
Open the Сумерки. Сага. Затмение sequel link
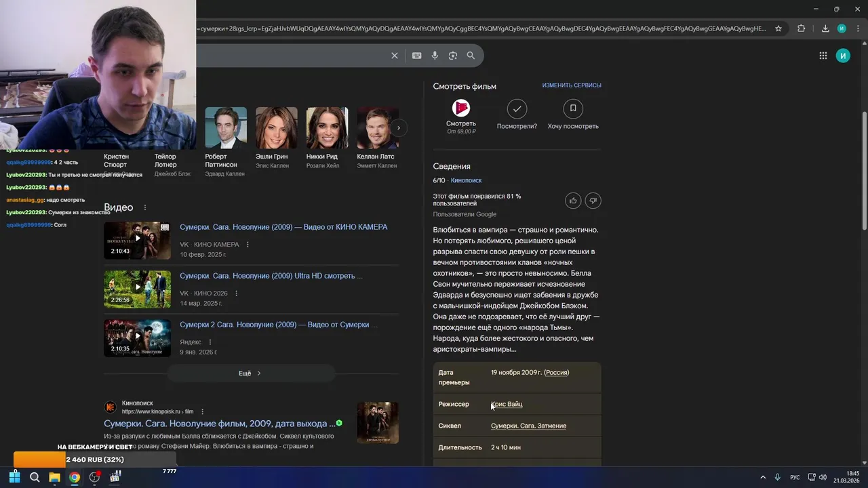coord(528,426)
